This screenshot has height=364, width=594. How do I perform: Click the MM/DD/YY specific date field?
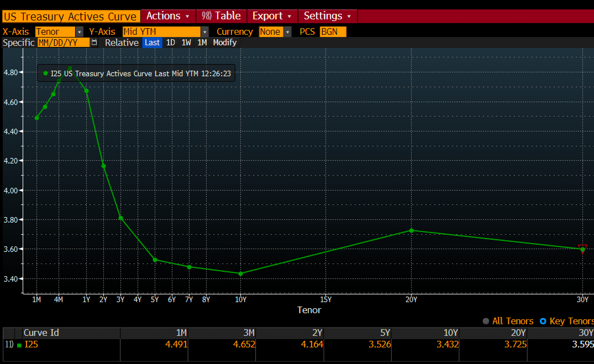pos(63,43)
